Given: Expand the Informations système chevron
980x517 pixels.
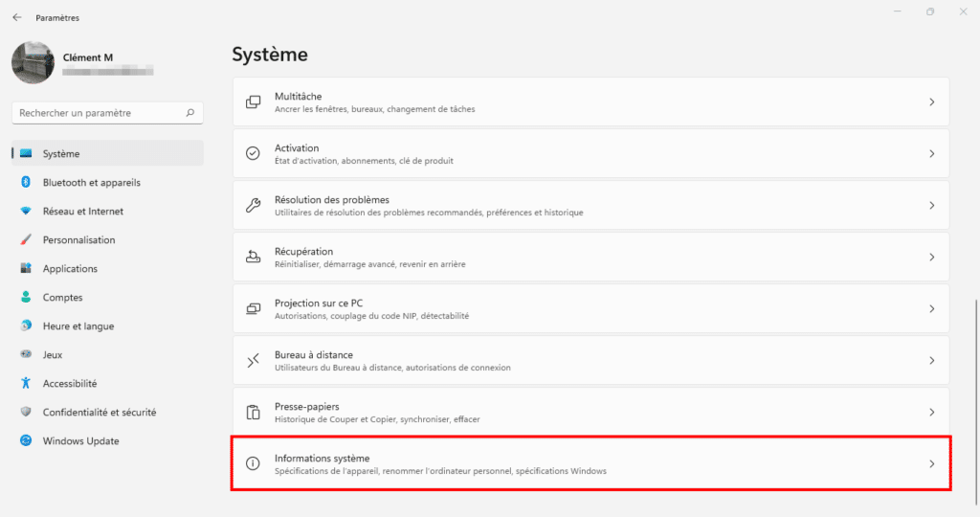Looking at the screenshot, I should (931, 463).
